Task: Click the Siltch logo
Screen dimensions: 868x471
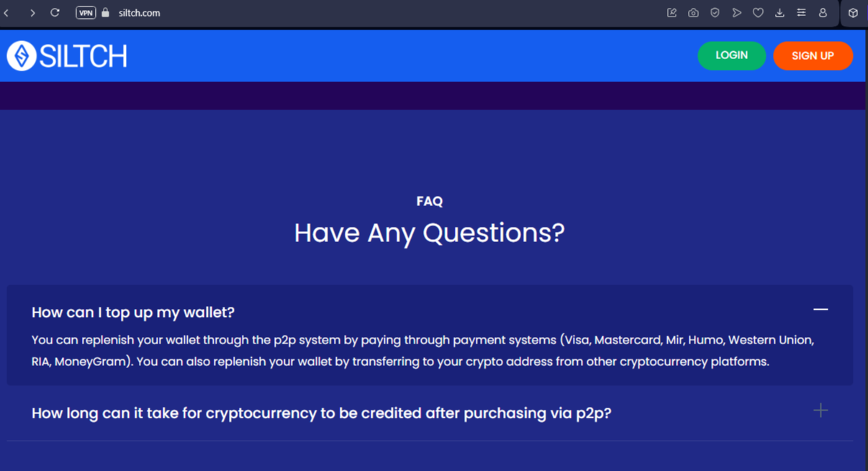Action: [67, 56]
